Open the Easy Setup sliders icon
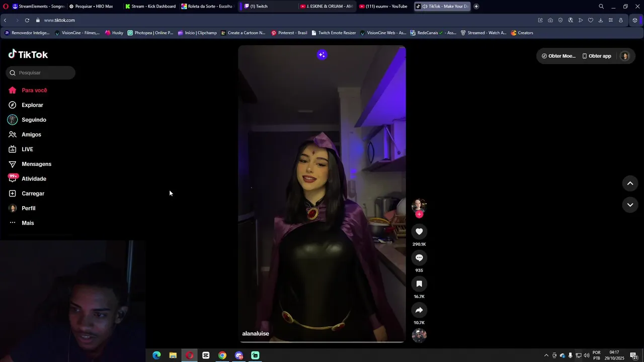 pyautogui.click(x=611, y=20)
